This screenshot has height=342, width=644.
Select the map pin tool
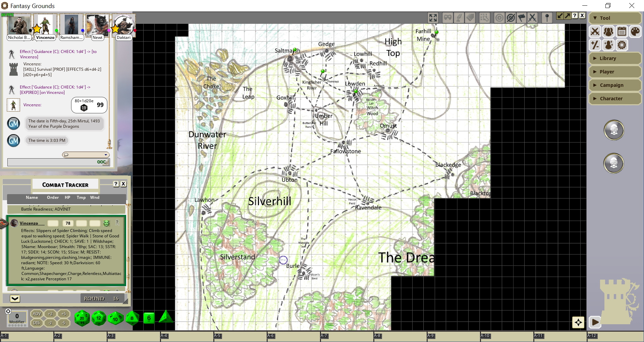click(547, 17)
